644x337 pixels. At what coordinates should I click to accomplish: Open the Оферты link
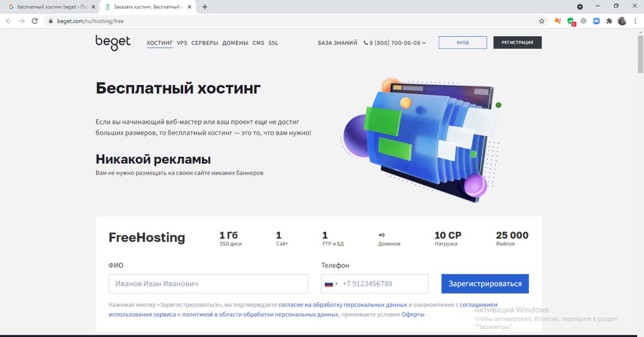coord(413,314)
